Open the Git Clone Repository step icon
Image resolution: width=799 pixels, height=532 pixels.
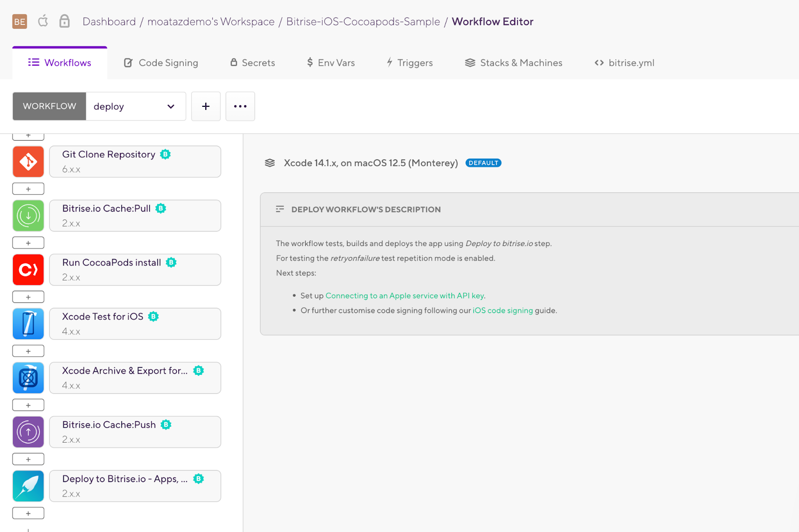point(28,162)
